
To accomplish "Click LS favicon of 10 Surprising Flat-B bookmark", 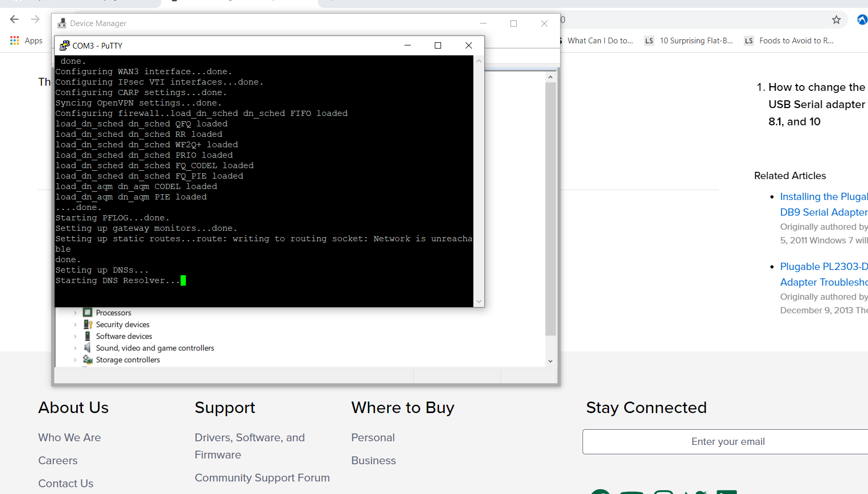I will tap(649, 41).
